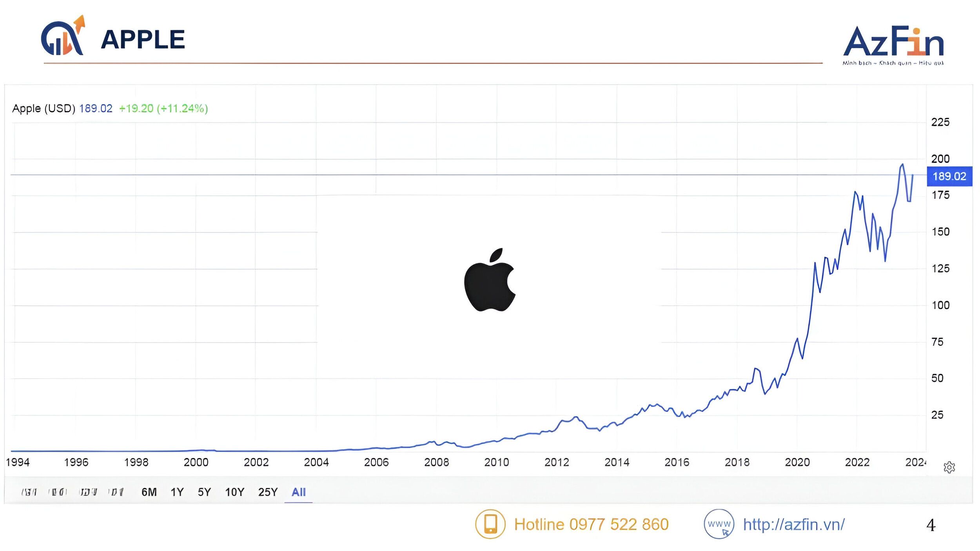Select the 1Y time range
Viewport: 980px width, 551px height.
click(x=177, y=492)
